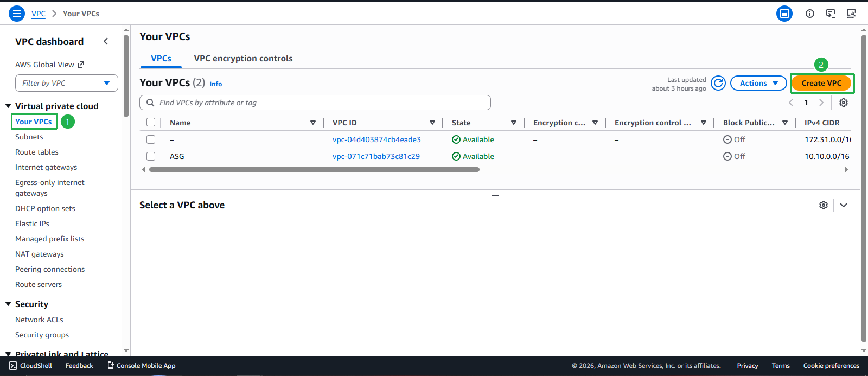Click the Create VPC button
The image size is (868, 376).
click(822, 83)
